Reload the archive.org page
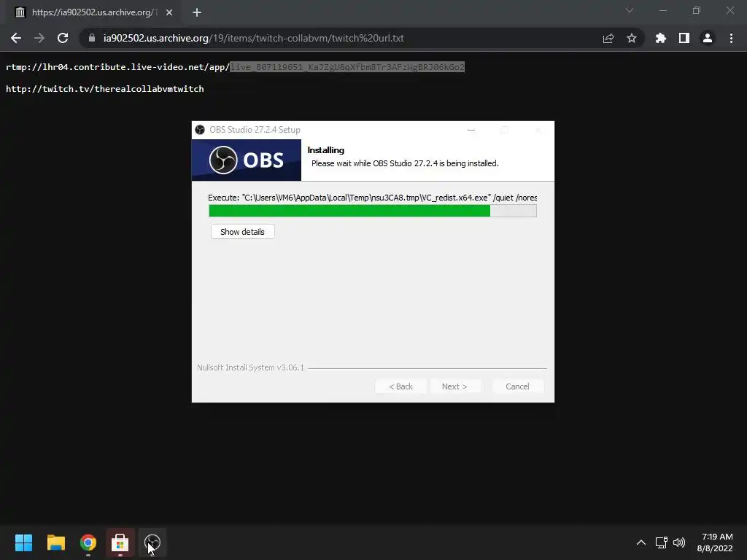Image resolution: width=747 pixels, height=560 pixels. (x=63, y=38)
